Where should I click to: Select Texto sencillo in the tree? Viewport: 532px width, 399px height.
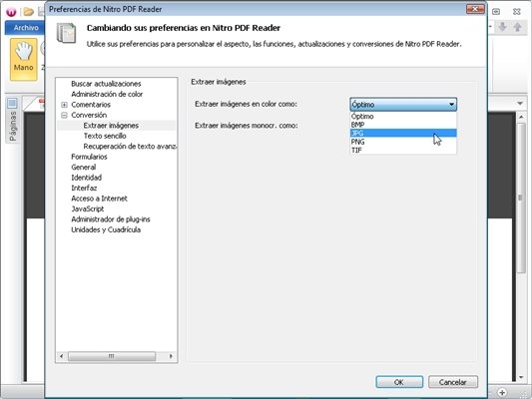tap(105, 136)
